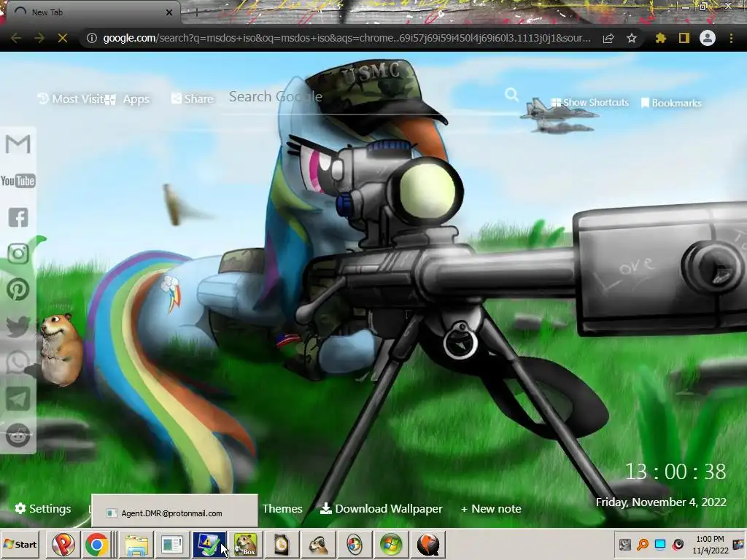Image resolution: width=747 pixels, height=560 pixels.
Task: Open Chrome Extensions puzzle icon
Action: pos(661,38)
